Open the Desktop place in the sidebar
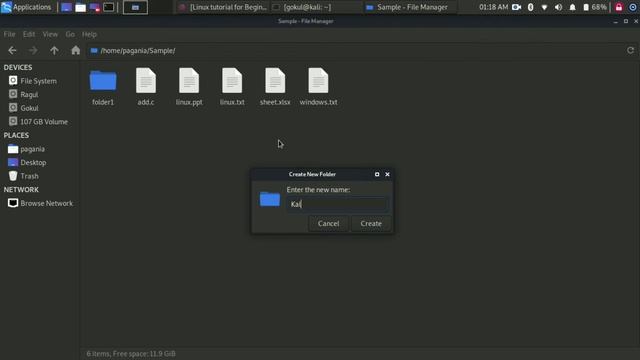 [x=33, y=162]
